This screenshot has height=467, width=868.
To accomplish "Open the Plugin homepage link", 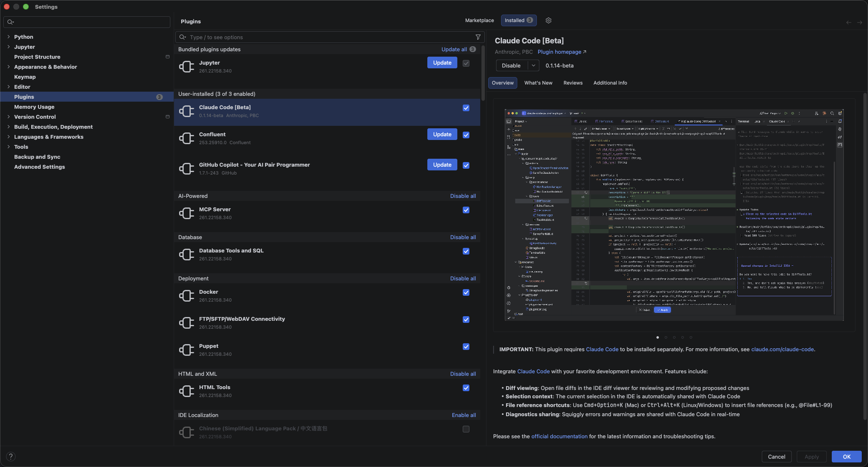I will (x=562, y=52).
